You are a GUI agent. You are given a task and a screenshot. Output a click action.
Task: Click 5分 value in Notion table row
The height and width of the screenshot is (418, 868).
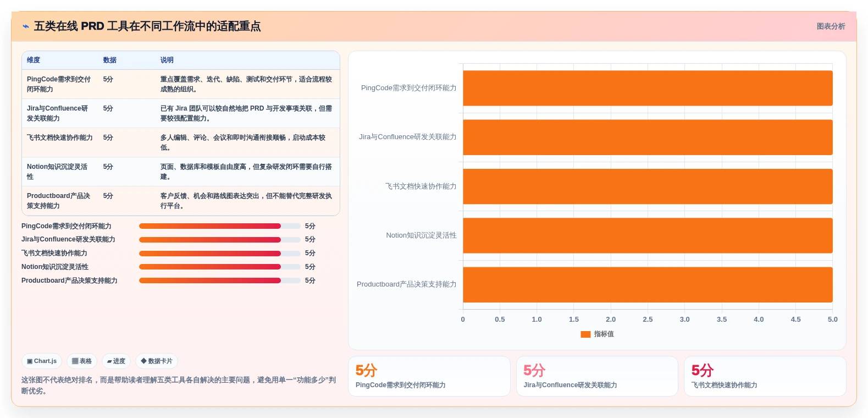(108, 167)
